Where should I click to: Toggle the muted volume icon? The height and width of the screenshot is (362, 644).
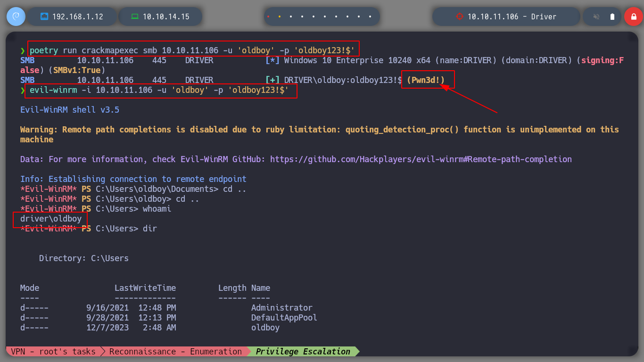point(596,16)
